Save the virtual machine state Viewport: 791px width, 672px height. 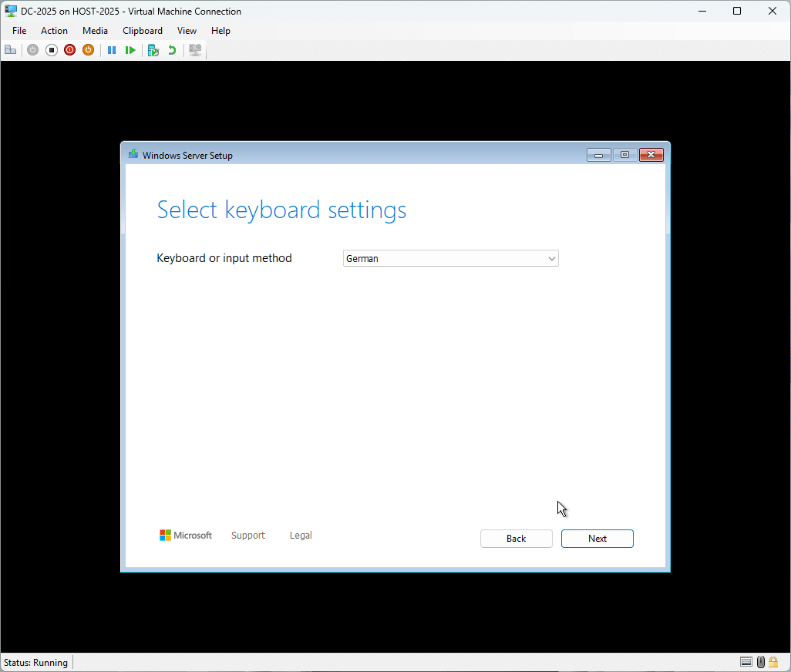pyautogui.click(x=88, y=50)
